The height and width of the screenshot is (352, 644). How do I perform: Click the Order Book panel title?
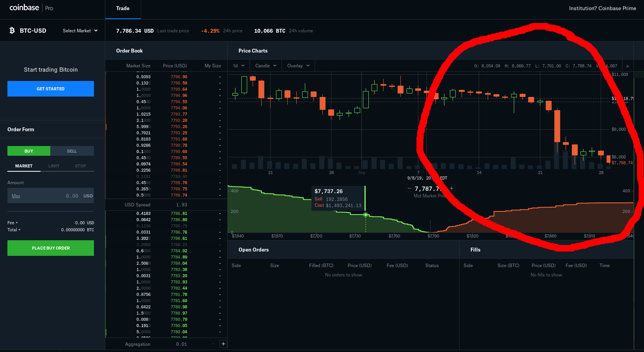[129, 51]
